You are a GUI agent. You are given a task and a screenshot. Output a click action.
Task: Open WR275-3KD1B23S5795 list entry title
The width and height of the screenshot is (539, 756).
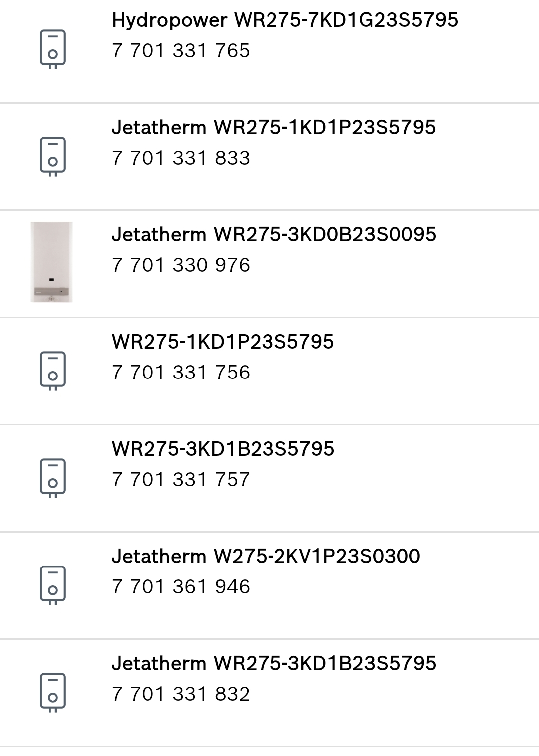click(223, 449)
